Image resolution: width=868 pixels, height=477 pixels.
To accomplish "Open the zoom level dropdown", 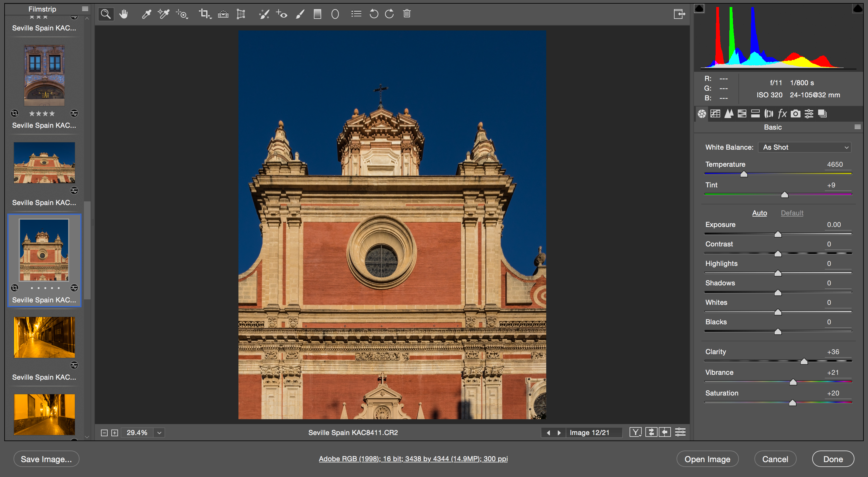I will tap(159, 433).
